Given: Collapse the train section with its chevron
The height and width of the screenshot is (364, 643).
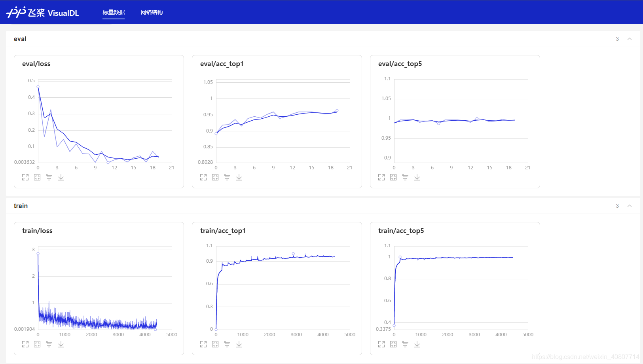Looking at the screenshot, I should pos(630,206).
